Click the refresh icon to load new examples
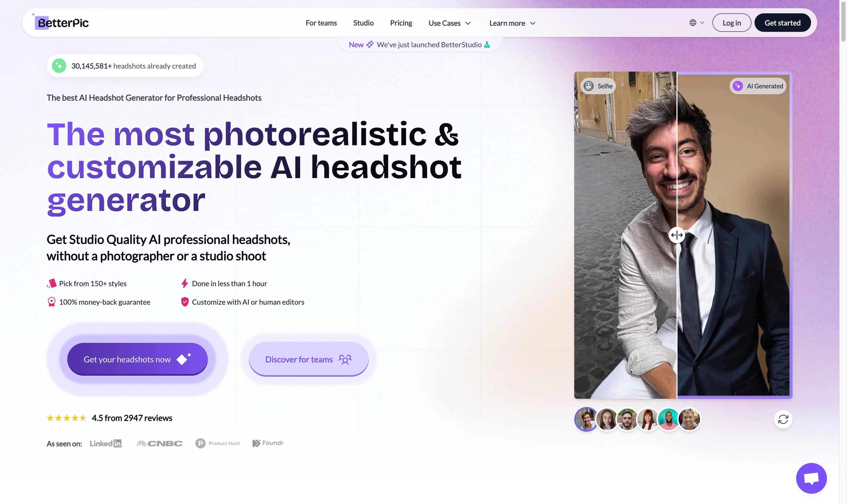This screenshot has height=504, width=847. (x=783, y=419)
